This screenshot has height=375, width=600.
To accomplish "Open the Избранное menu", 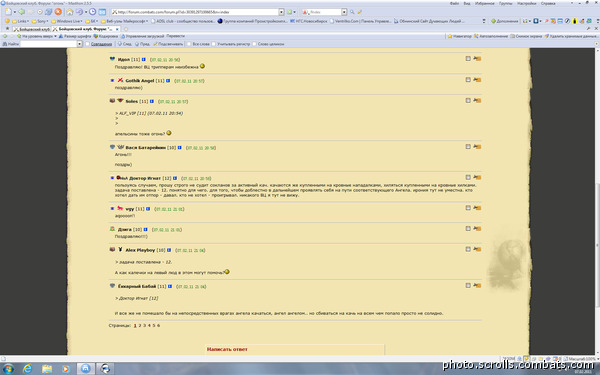I will pyautogui.click(x=484, y=3).
